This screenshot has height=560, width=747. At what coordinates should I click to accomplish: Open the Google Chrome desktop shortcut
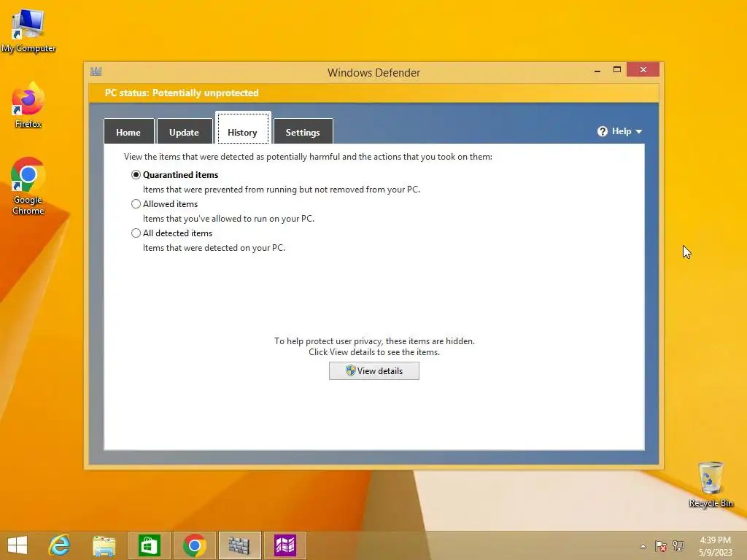pos(28,186)
